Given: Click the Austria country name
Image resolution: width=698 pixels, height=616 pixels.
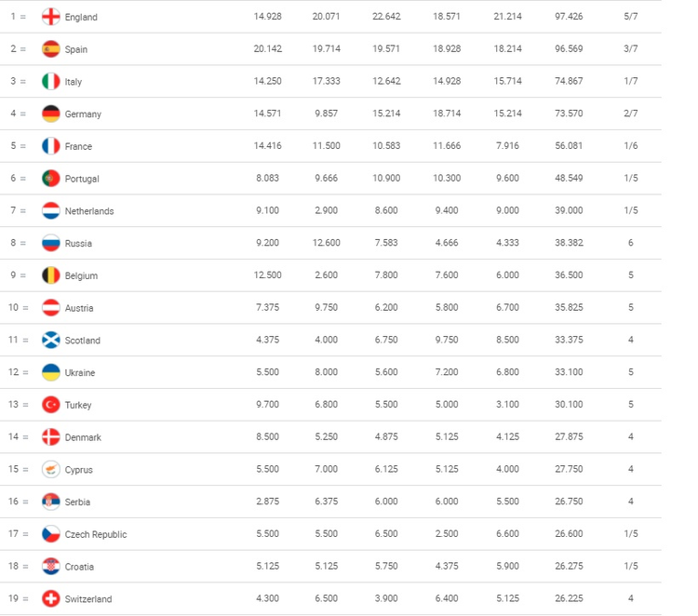Looking at the screenshot, I should [x=79, y=308].
